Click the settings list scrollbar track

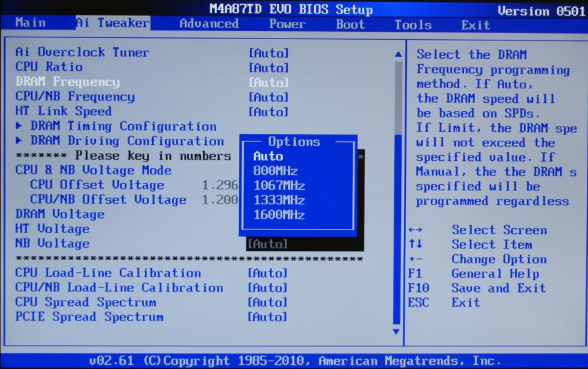click(397, 193)
